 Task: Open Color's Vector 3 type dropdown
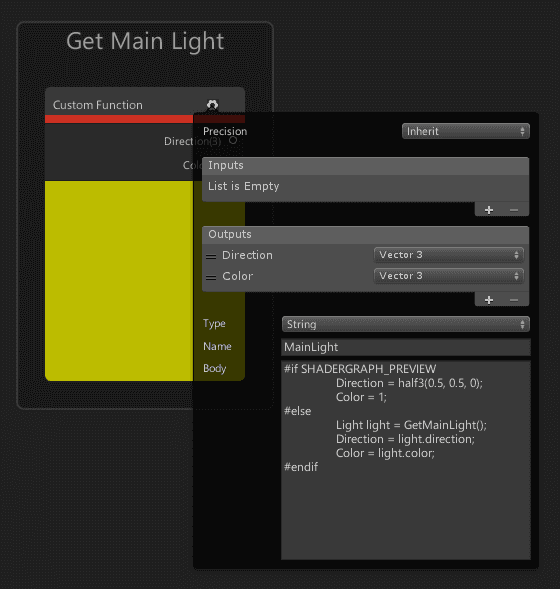tap(448, 276)
